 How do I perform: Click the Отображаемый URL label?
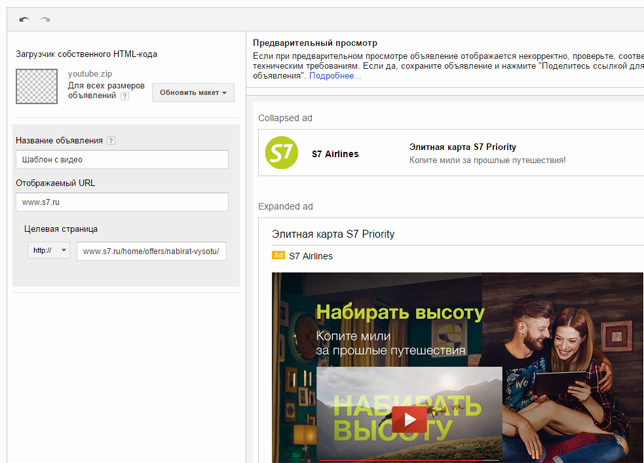tap(55, 183)
